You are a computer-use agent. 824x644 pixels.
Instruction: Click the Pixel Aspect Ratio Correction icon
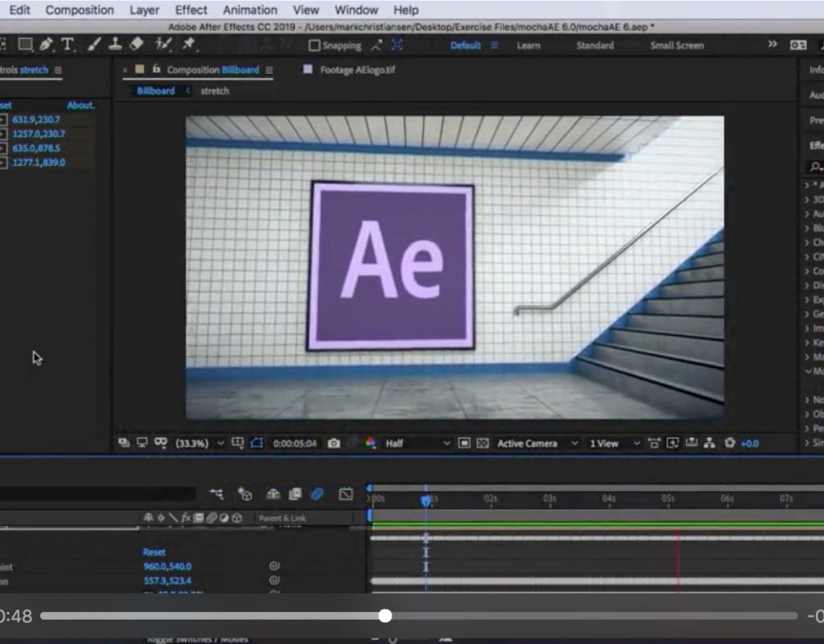tap(653, 443)
